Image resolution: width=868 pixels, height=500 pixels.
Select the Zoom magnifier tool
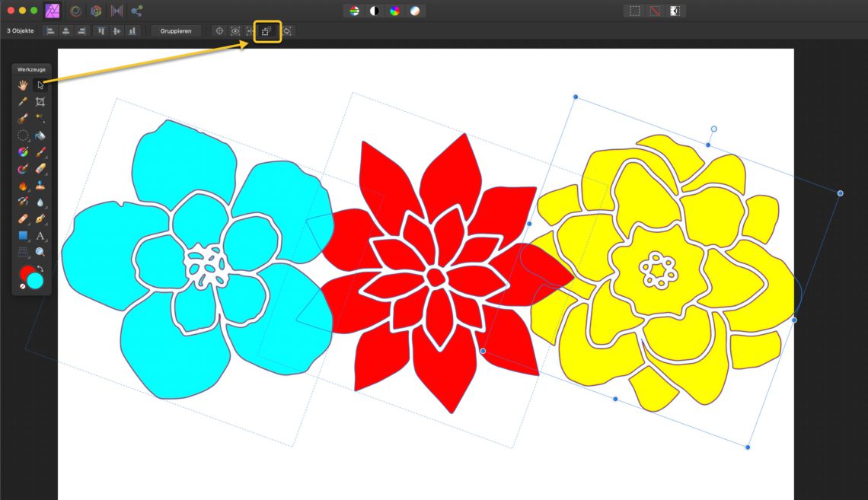coord(40,252)
